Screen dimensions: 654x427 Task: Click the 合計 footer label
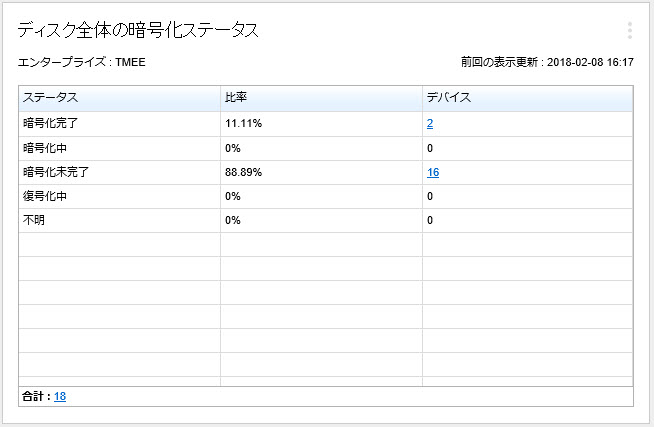35,396
